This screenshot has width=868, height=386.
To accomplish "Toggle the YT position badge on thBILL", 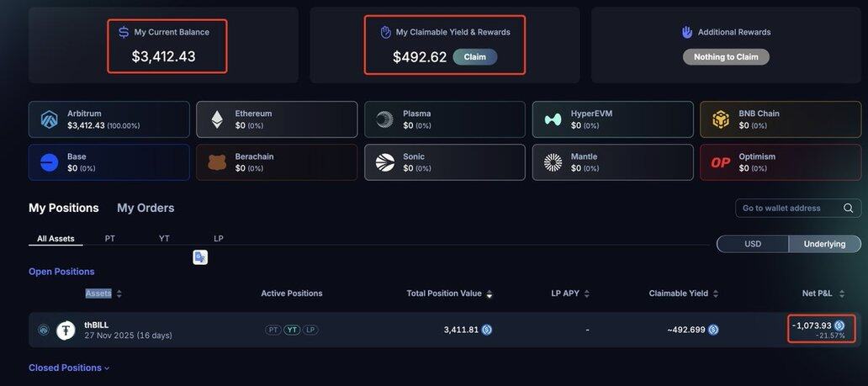I will click(292, 330).
